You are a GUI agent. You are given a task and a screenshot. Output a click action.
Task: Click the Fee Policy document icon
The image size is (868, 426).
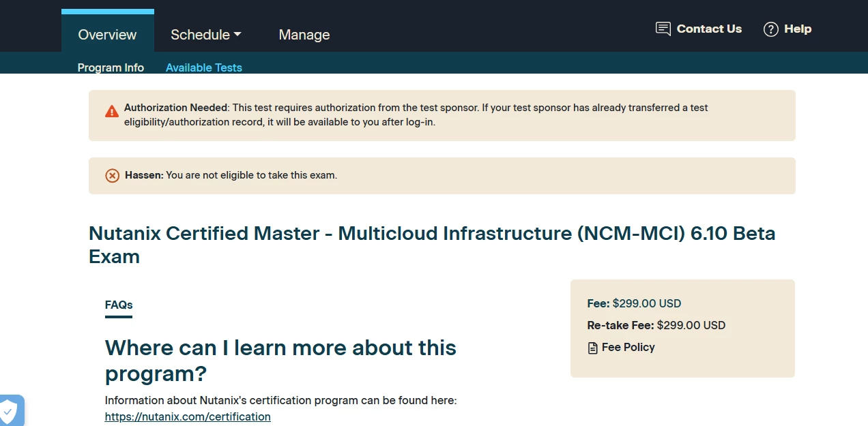(x=592, y=348)
